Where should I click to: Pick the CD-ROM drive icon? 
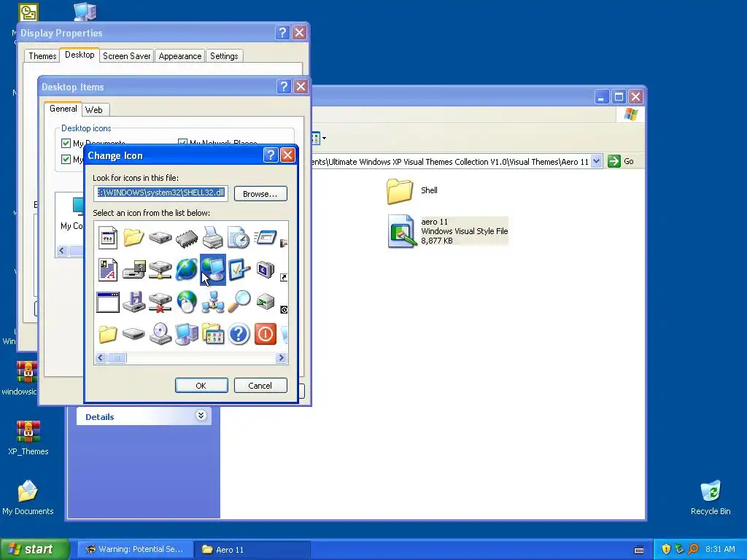click(160, 334)
